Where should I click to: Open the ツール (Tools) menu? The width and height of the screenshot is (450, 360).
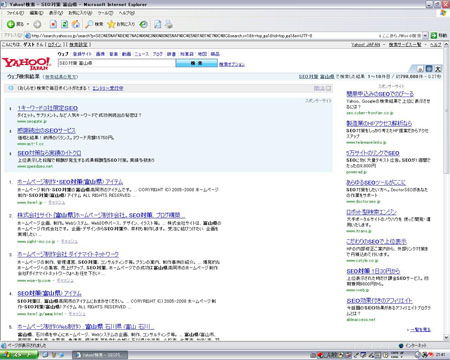click(105, 13)
